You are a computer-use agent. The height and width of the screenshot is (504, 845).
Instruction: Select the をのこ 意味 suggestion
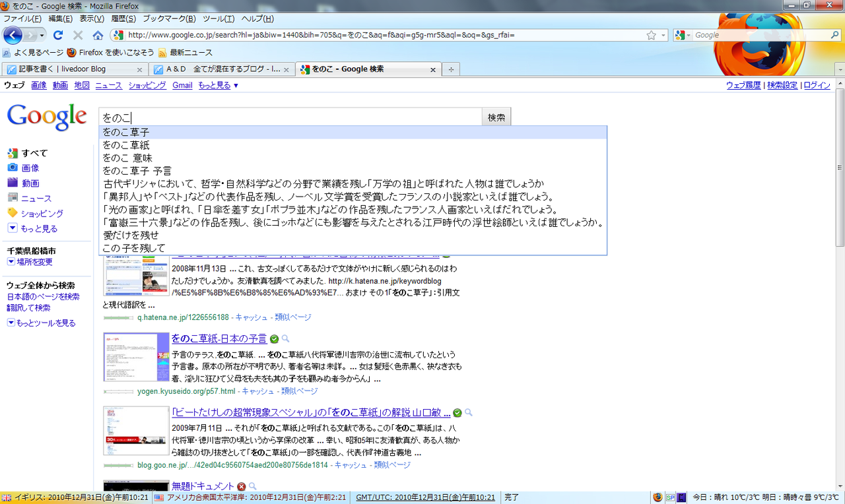pos(353,158)
